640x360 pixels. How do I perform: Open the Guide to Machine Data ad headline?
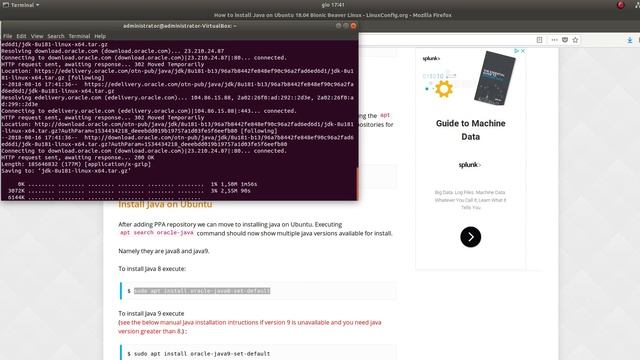[471, 130]
